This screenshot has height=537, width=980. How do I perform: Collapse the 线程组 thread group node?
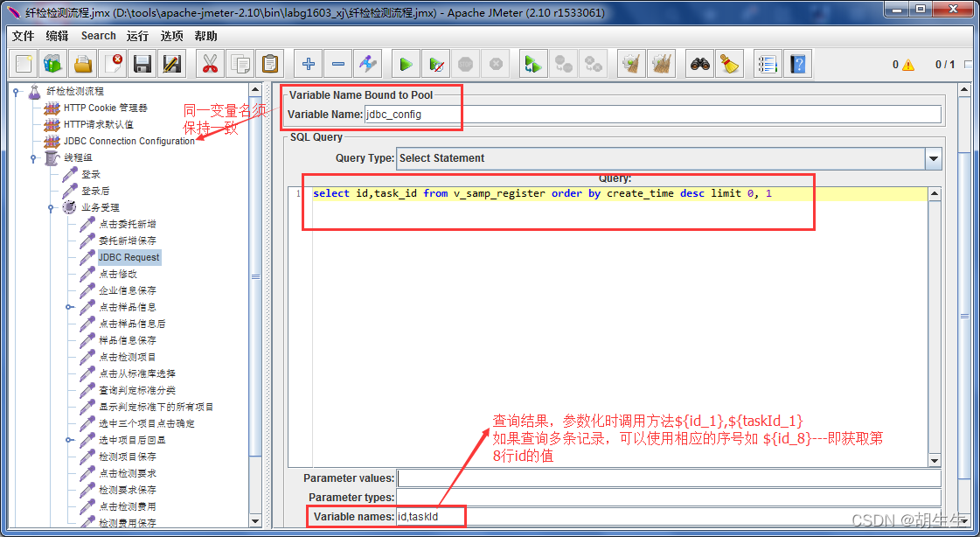point(34,157)
